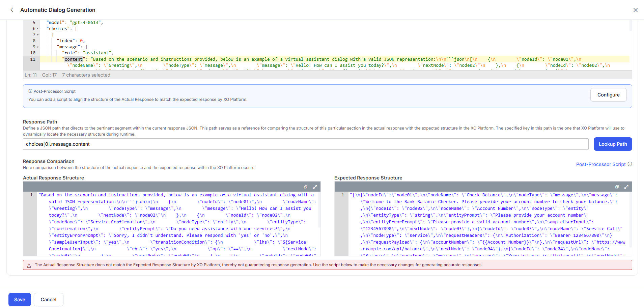Click the Response Path input field
This screenshot has width=644, height=307.
click(306, 144)
